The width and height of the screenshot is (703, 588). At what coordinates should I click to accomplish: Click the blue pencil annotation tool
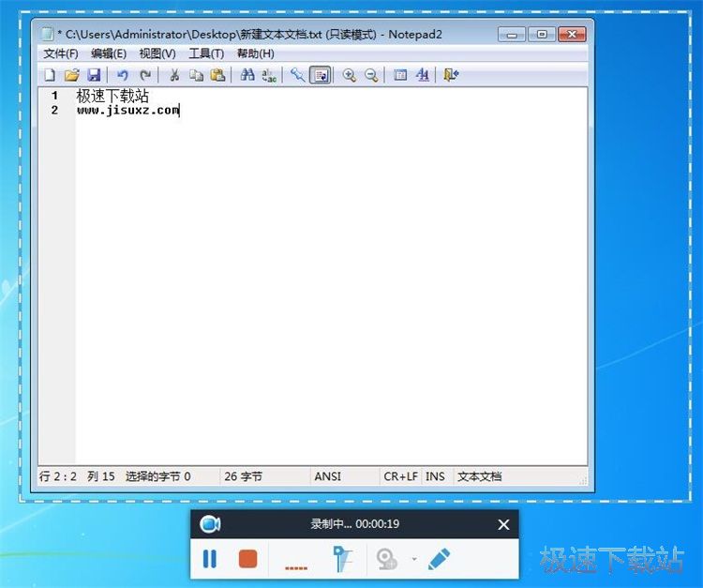[x=439, y=559]
